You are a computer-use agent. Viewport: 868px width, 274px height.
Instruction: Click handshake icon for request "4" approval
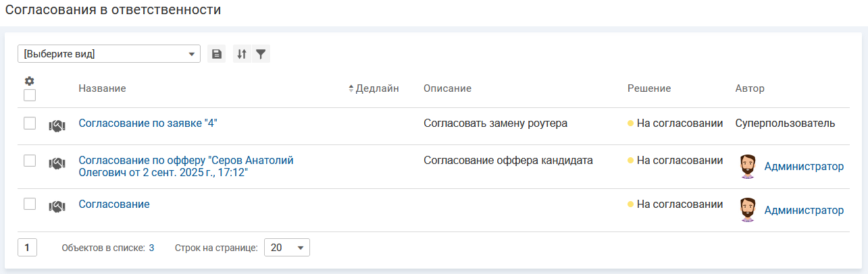pyautogui.click(x=57, y=126)
